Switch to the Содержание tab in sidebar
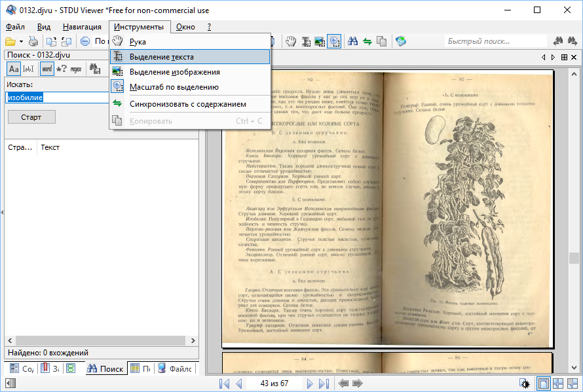Viewport: 583px width, 392px height. 21,368
